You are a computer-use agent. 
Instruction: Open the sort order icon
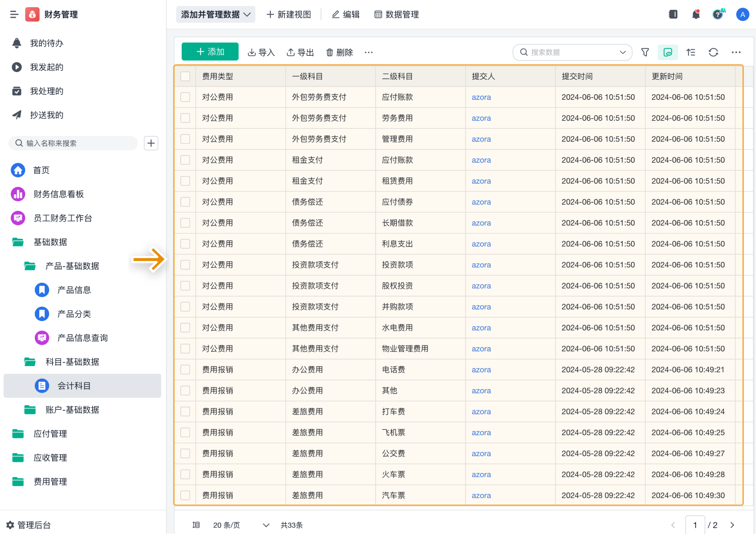point(691,52)
